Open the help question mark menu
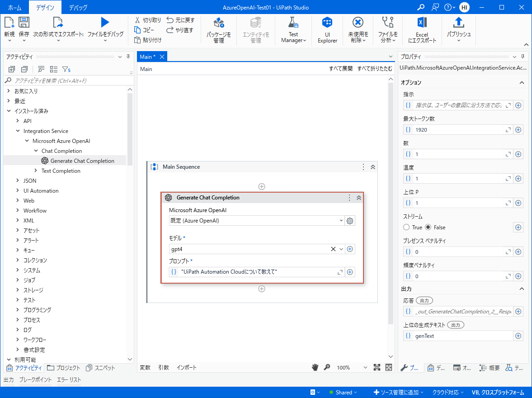Screen dimensions: 532x398 (450, 7)
